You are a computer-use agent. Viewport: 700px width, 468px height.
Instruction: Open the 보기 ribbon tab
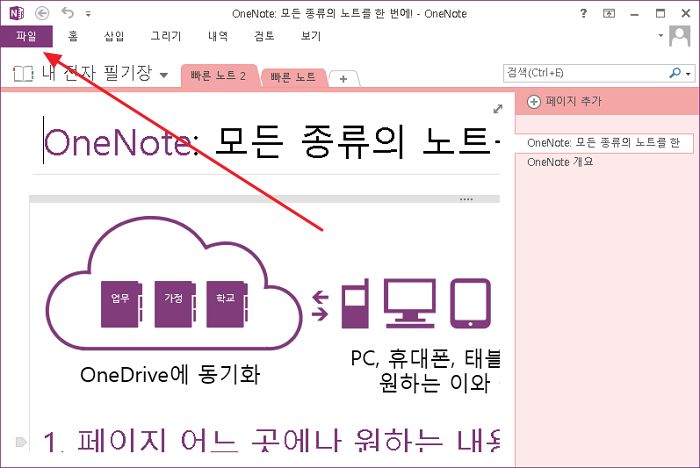[311, 36]
